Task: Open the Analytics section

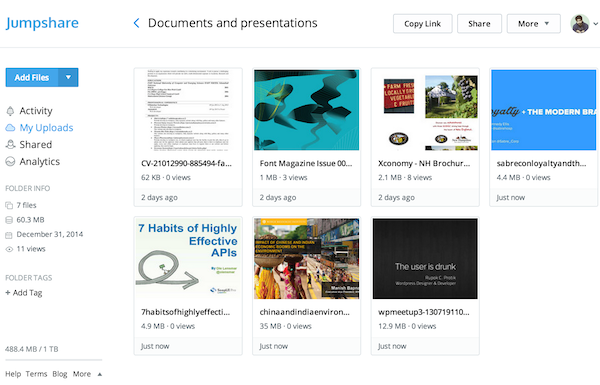Action: (40, 162)
